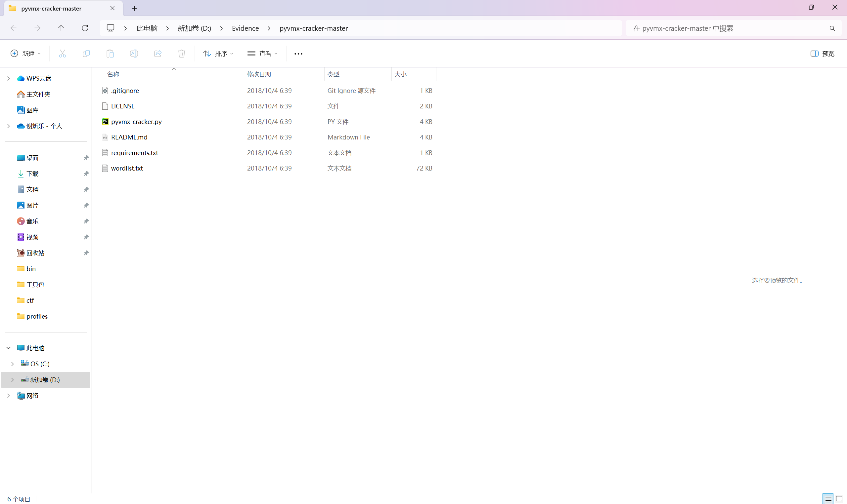
Task: Open the three-dots more options menu
Action: [298, 54]
